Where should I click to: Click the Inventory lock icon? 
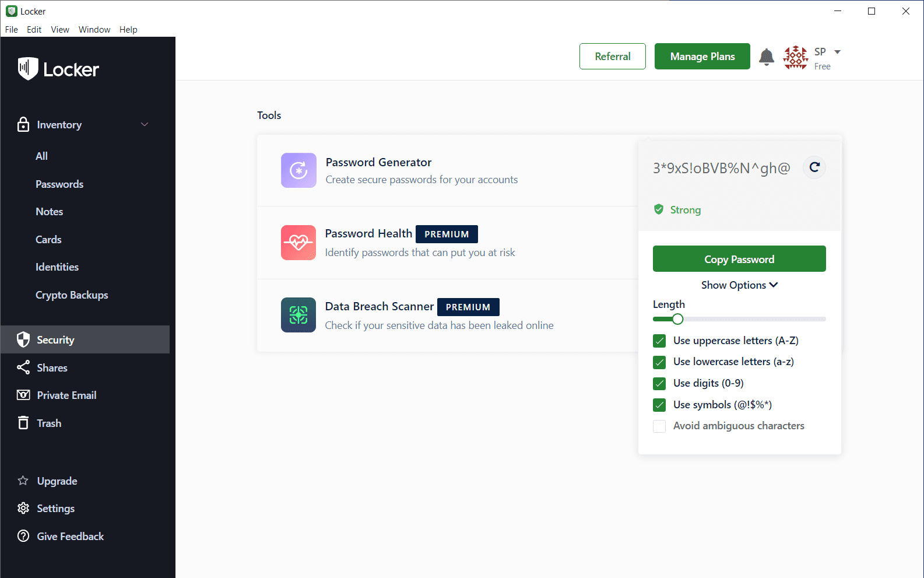[x=23, y=124]
